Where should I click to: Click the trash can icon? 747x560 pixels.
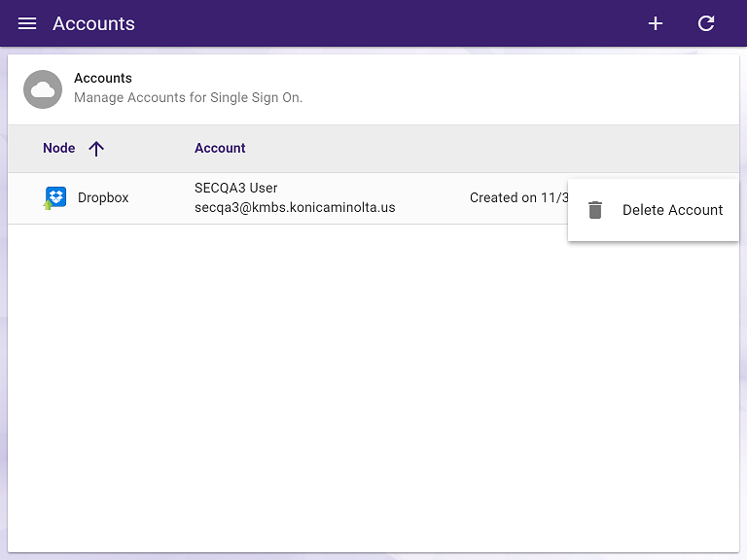point(595,210)
